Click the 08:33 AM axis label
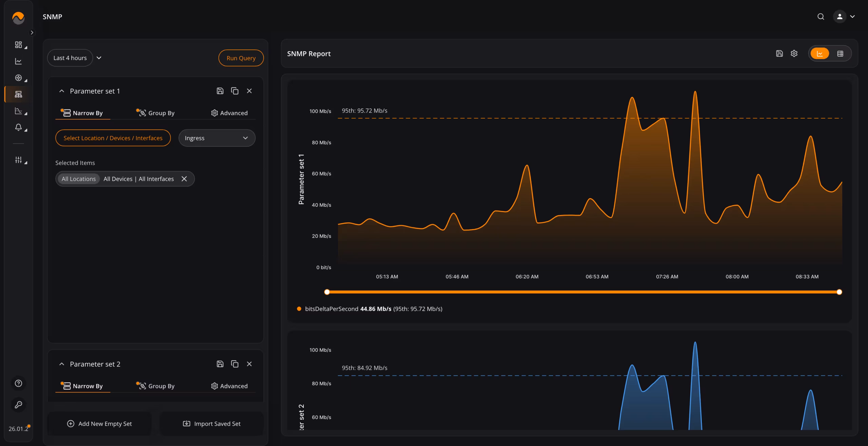The width and height of the screenshot is (868, 446). (807, 277)
